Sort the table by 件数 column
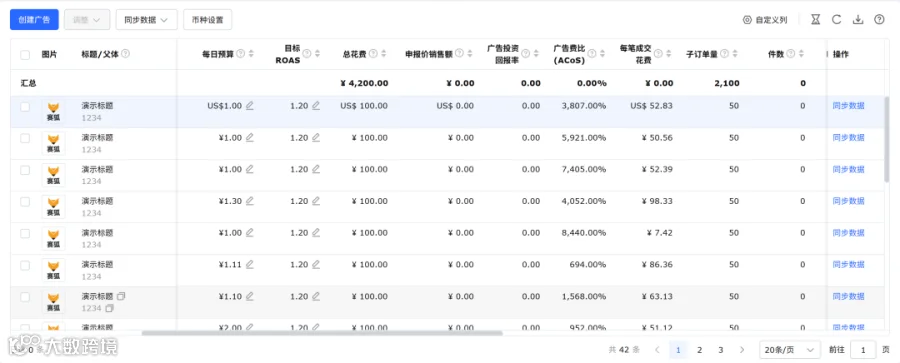The height and width of the screenshot is (363, 900). [801, 54]
